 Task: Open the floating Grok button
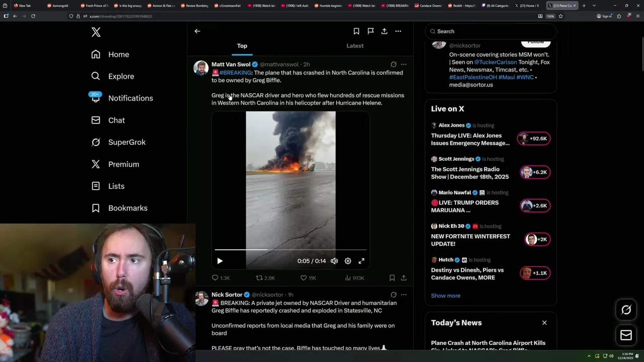point(626,310)
